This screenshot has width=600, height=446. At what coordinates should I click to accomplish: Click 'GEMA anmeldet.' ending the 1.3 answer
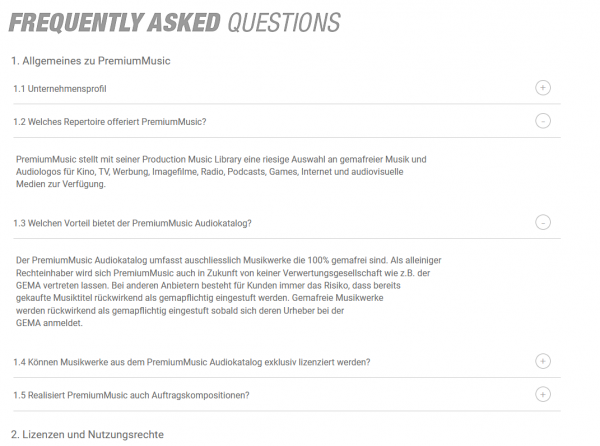pos(50,323)
